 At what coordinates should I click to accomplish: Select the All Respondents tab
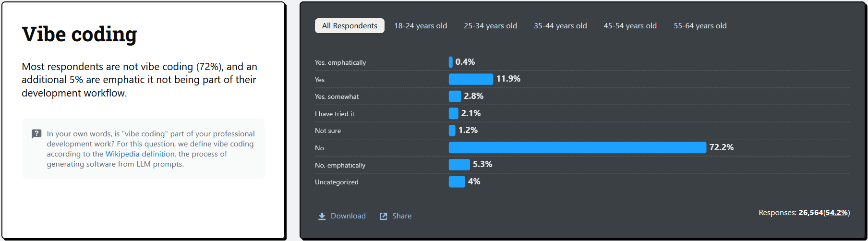point(350,26)
